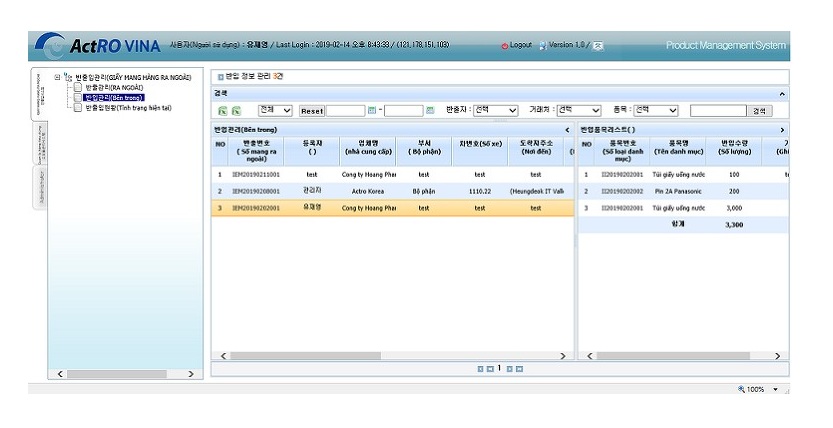Click the end date input field
The image size is (833, 428).
(404, 110)
